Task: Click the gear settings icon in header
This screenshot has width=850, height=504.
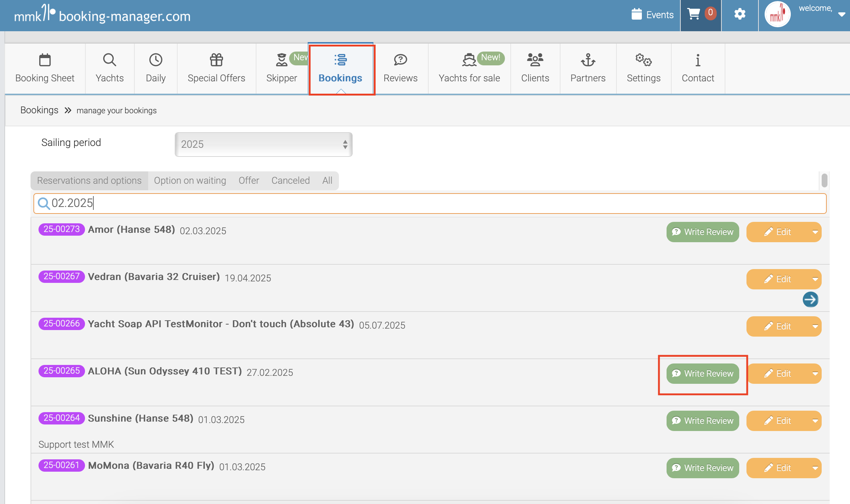Action: click(x=740, y=15)
